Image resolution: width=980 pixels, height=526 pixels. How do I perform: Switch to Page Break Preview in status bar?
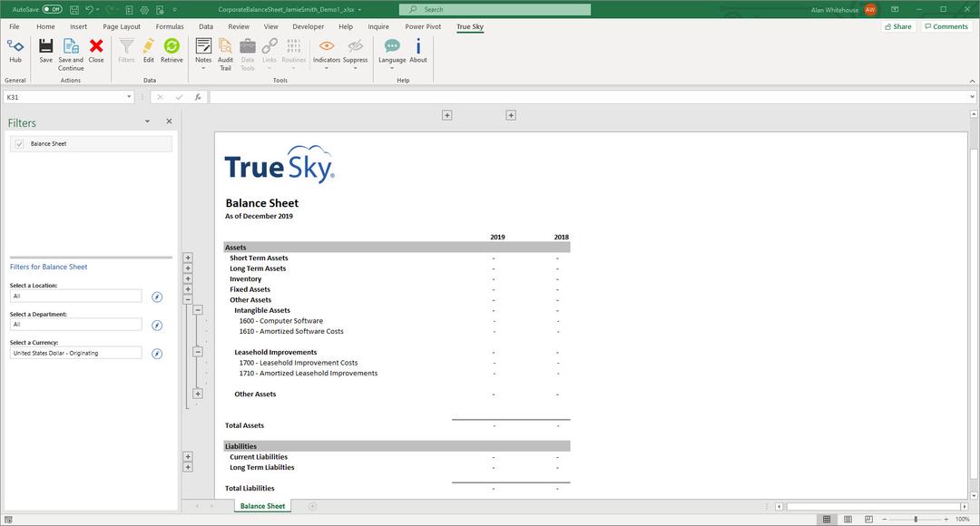point(868,519)
